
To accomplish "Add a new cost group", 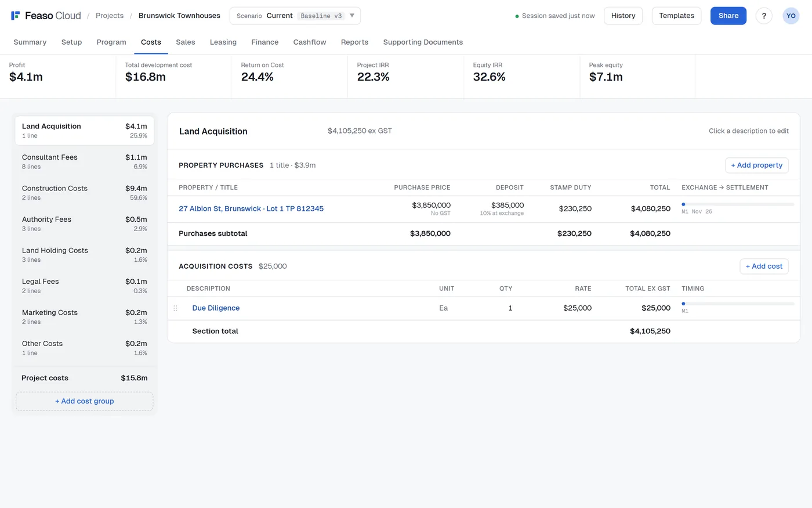I will [x=85, y=401].
